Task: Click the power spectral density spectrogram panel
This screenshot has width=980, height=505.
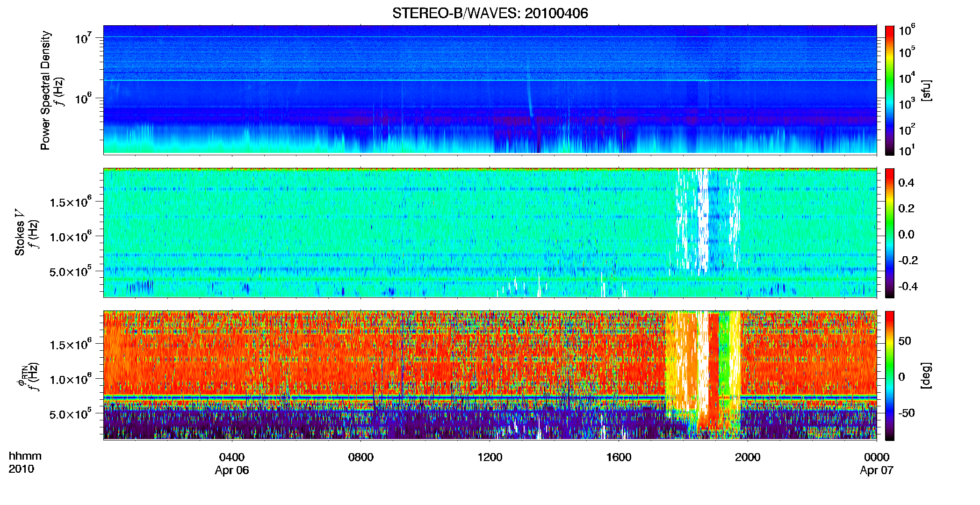Action: 490,90
